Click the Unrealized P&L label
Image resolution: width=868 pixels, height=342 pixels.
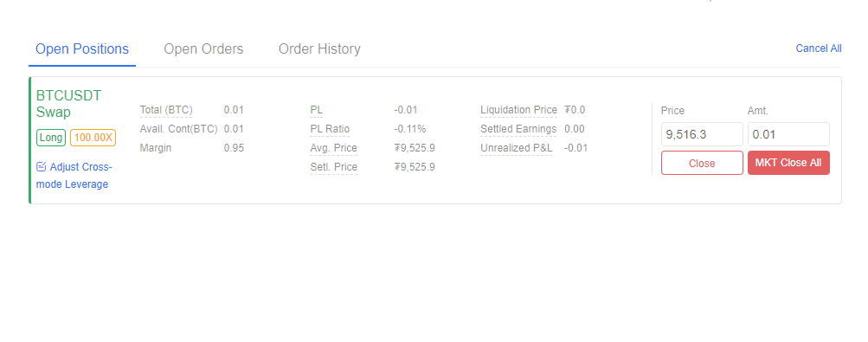pyautogui.click(x=516, y=148)
